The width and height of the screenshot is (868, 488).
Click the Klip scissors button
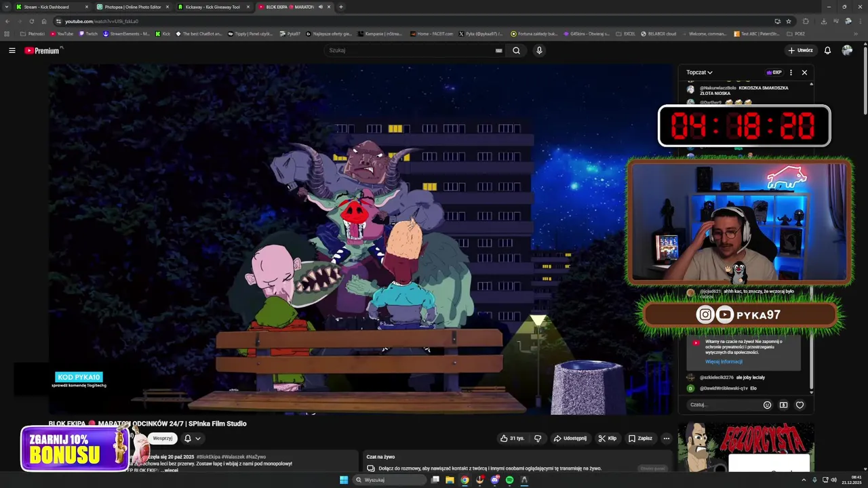coord(608,439)
